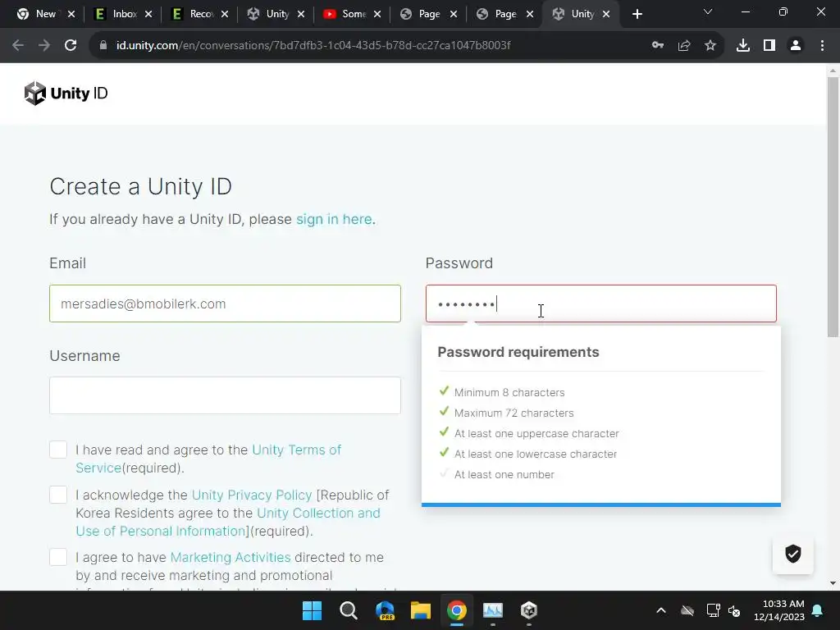This screenshot has width=840, height=630.
Task: Click the Email input field
Action: coord(225,304)
